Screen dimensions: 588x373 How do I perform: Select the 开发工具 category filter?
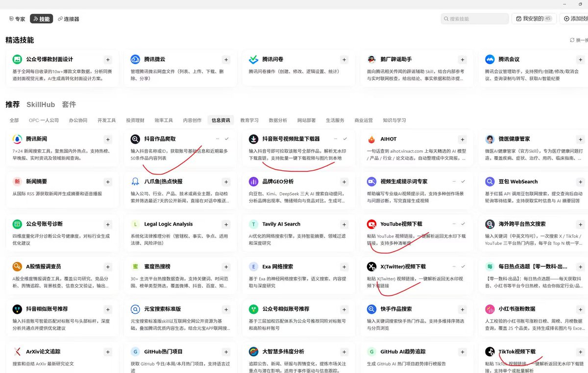coord(106,120)
